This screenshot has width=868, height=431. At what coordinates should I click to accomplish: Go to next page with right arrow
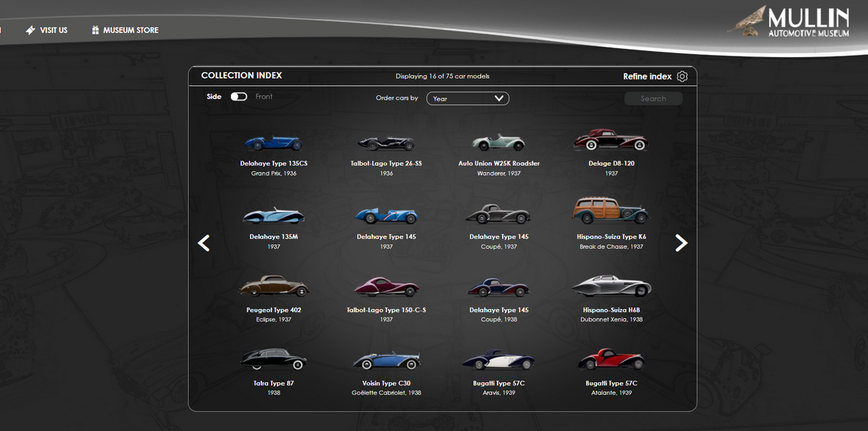click(x=681, y=243)
